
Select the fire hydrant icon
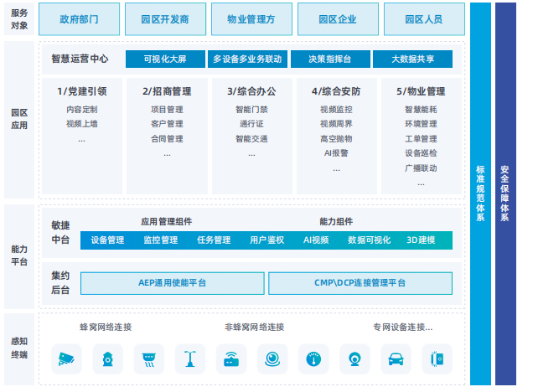107,359
